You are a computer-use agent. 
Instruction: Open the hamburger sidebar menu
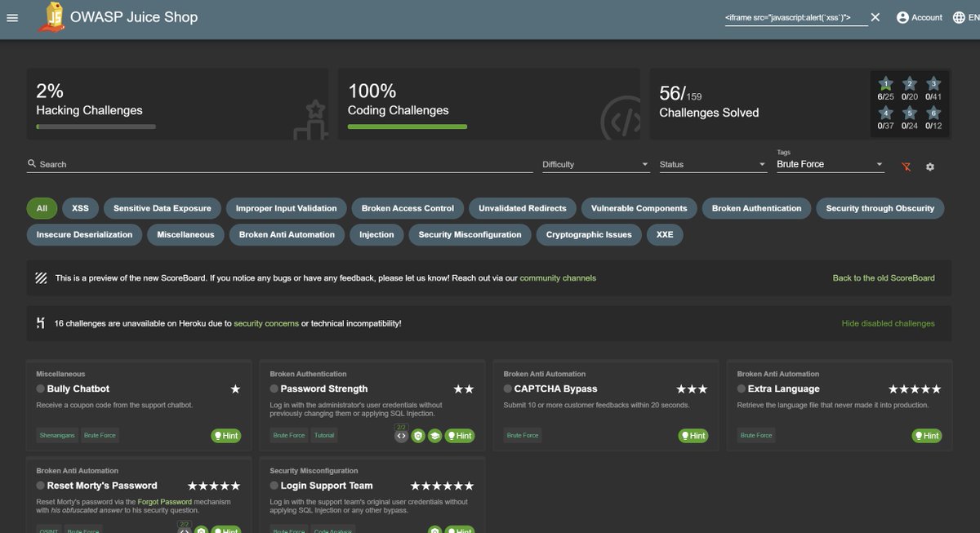12,17
